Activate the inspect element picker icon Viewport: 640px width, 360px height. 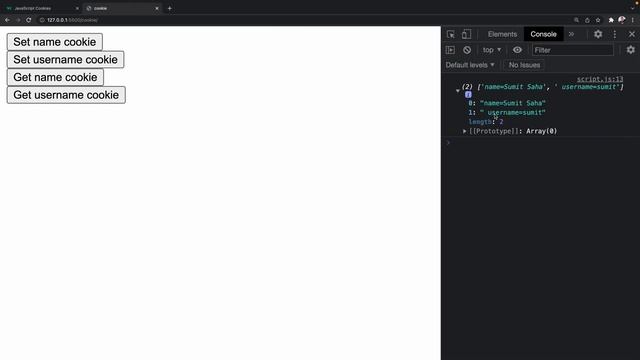click(451, 34)
